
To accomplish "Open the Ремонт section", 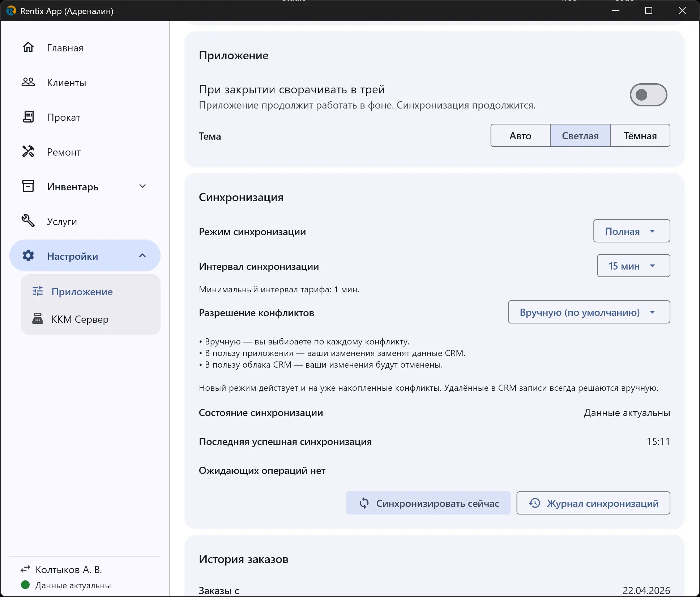I will 85,152.
